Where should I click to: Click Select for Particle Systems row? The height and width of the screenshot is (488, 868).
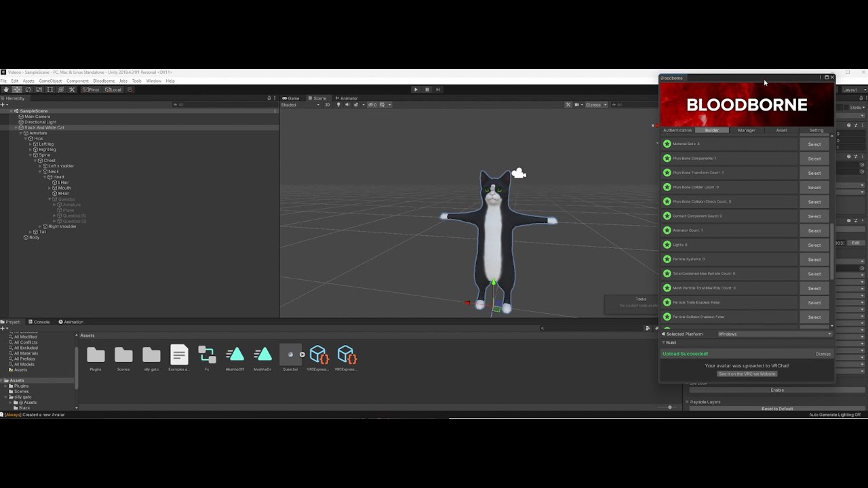click(x=814, y=259)
